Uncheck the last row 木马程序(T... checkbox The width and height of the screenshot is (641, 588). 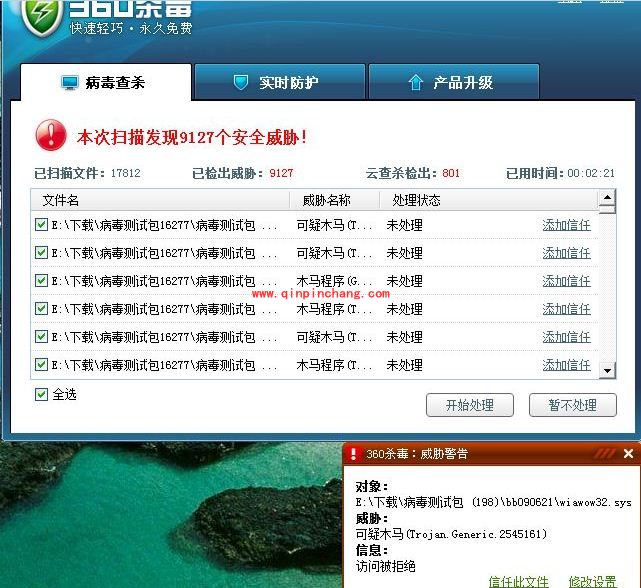click(x=41, y=364)
